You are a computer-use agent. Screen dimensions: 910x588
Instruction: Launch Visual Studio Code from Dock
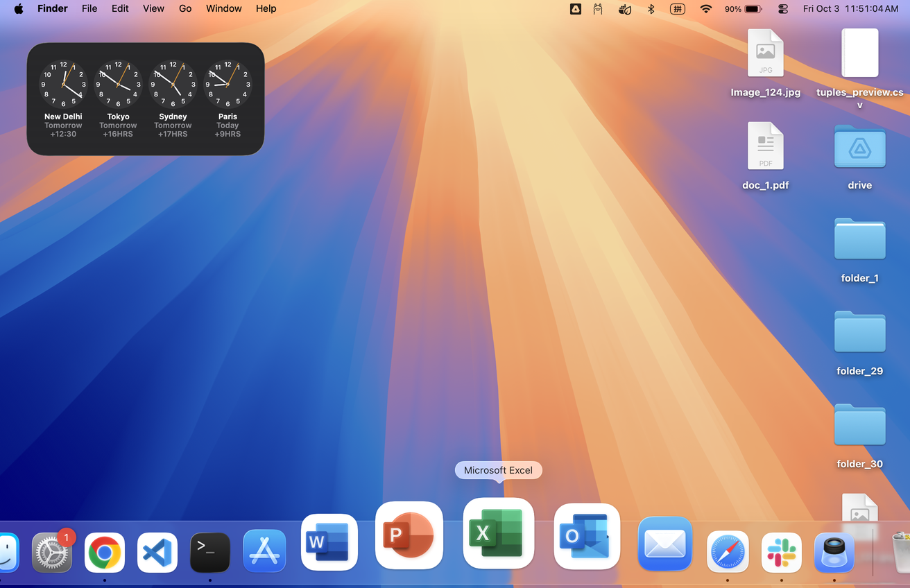tap(157, 553)
